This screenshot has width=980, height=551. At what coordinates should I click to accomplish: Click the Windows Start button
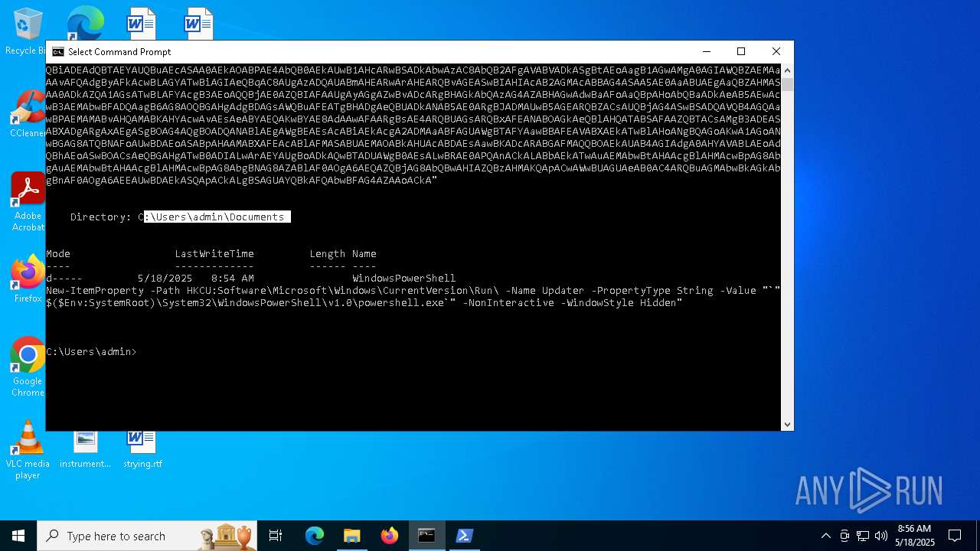(x=18, y=536)
